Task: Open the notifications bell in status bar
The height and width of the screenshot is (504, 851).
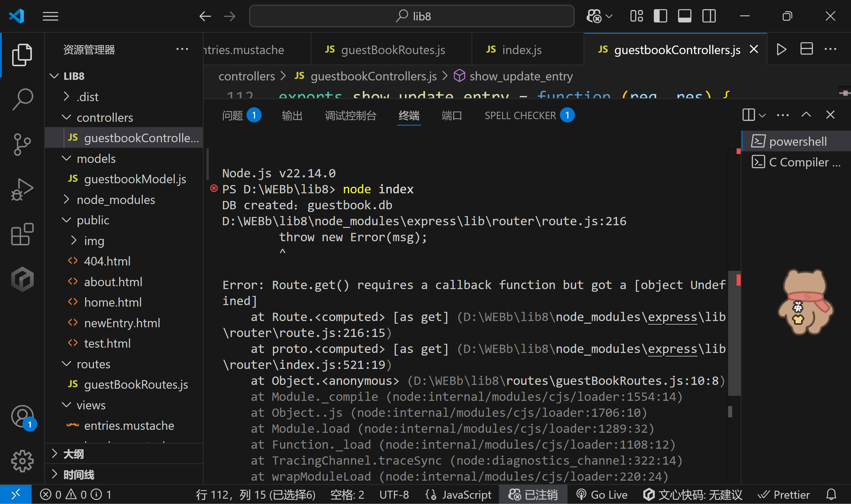Action: coord(831,495)
